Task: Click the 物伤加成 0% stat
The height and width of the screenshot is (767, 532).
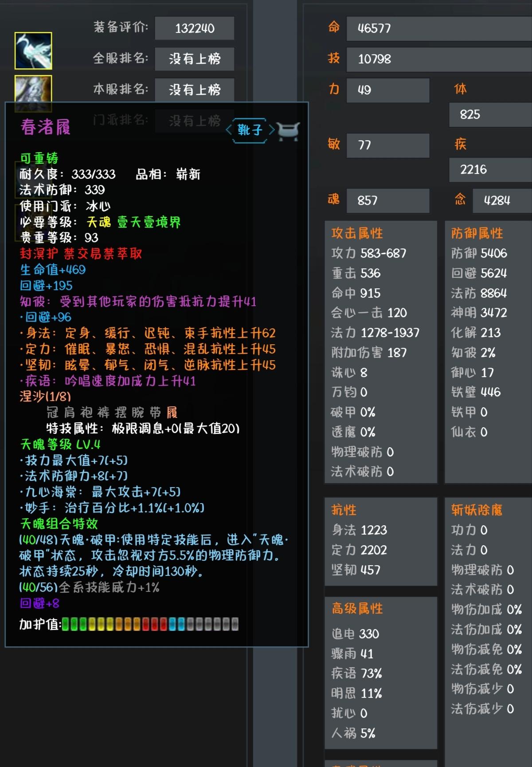Action: click(486, 610)
